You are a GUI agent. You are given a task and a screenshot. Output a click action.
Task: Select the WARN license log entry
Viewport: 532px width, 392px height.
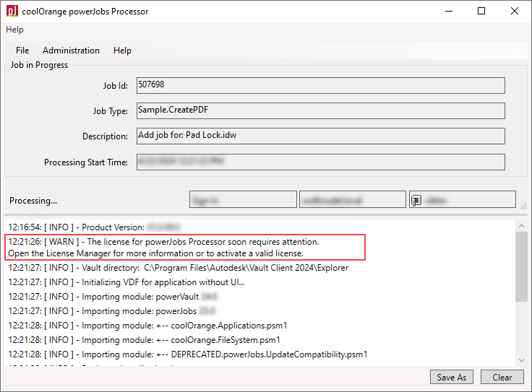coord(185,248)
